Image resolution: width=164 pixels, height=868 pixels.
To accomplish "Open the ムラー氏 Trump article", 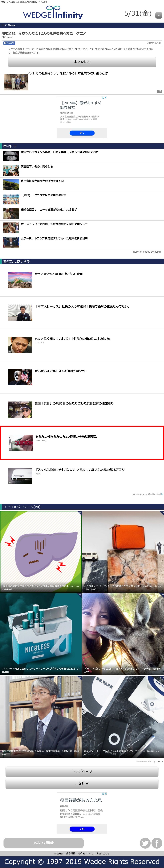I will click(54, 238).
